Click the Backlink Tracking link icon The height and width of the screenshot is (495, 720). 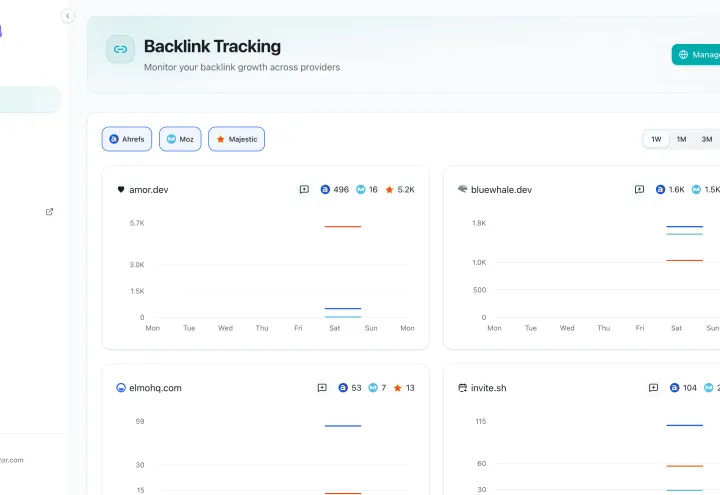(x=120, y=49)
